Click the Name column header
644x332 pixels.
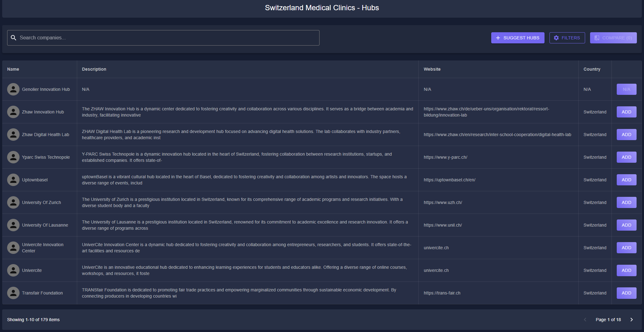click(x=13, y=69)
